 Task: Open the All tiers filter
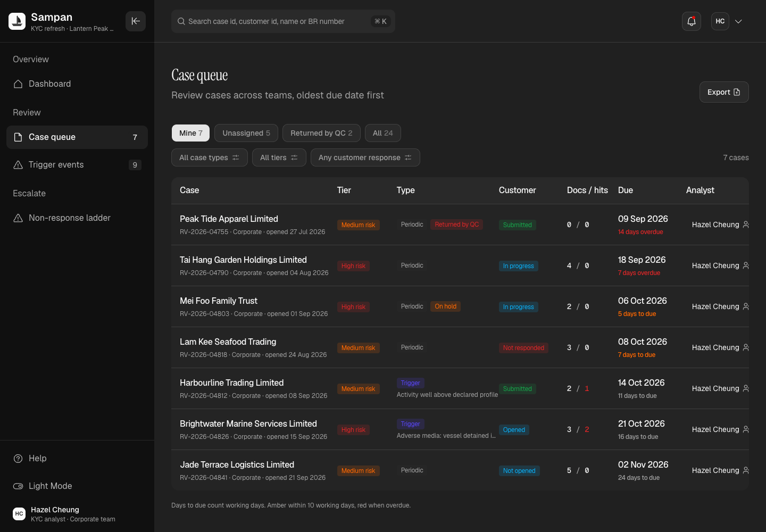click(x=279, y=157)
